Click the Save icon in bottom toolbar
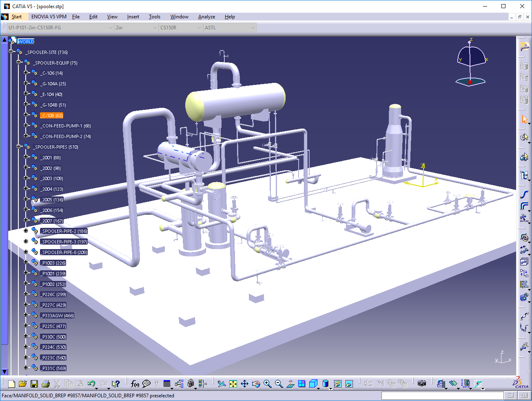Image resolution: width=532 pixels, height=401 pixels. 34,384
